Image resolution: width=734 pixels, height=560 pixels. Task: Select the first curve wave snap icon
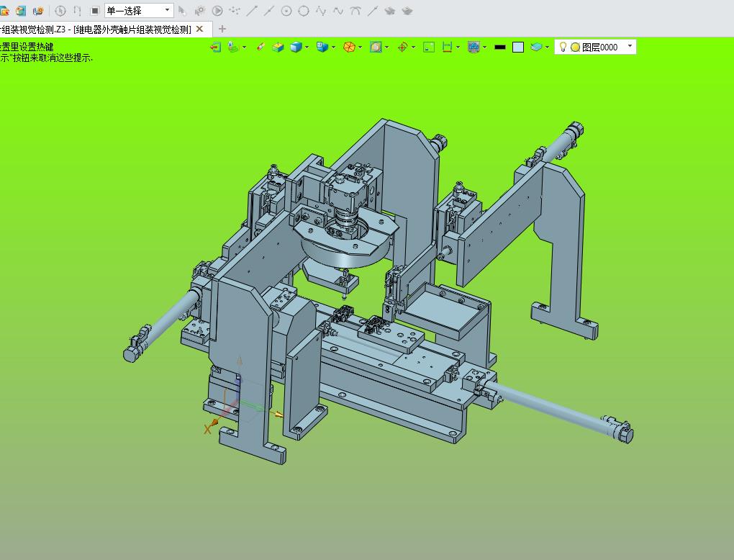321,10
